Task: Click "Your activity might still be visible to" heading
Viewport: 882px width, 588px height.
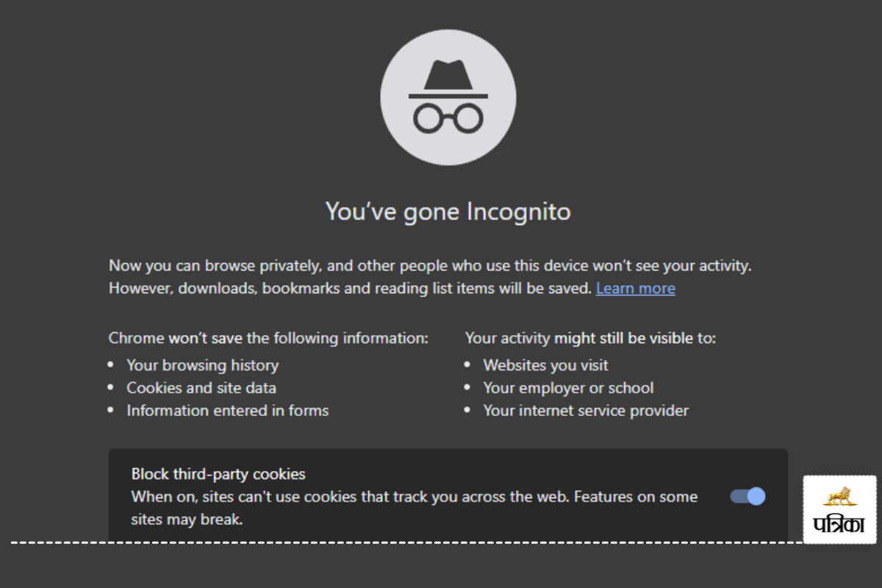Action: pyautogui.click(x=590, y=338)
